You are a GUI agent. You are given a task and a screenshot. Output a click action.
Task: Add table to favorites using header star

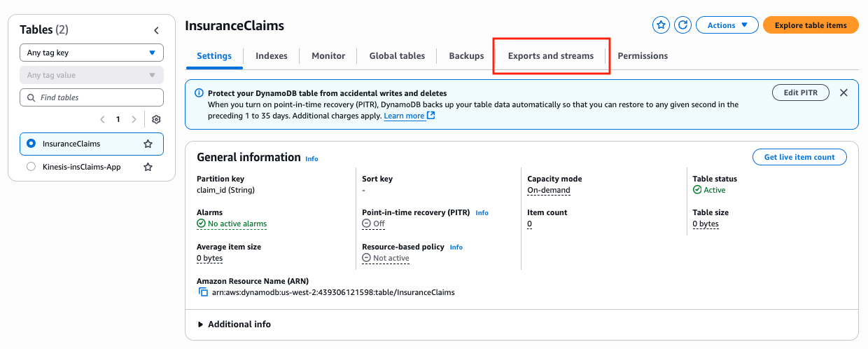tap(661, 25)
